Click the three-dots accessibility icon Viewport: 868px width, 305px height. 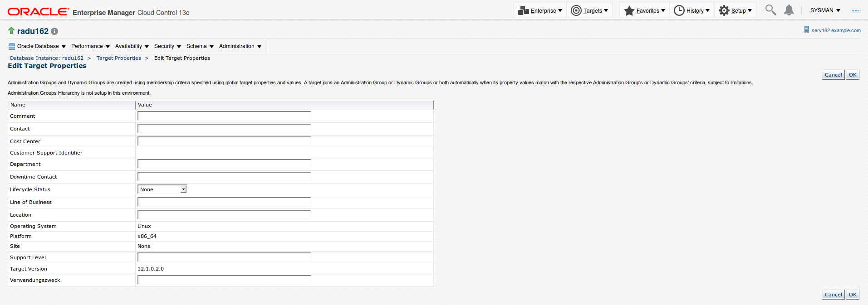(855, 10)
